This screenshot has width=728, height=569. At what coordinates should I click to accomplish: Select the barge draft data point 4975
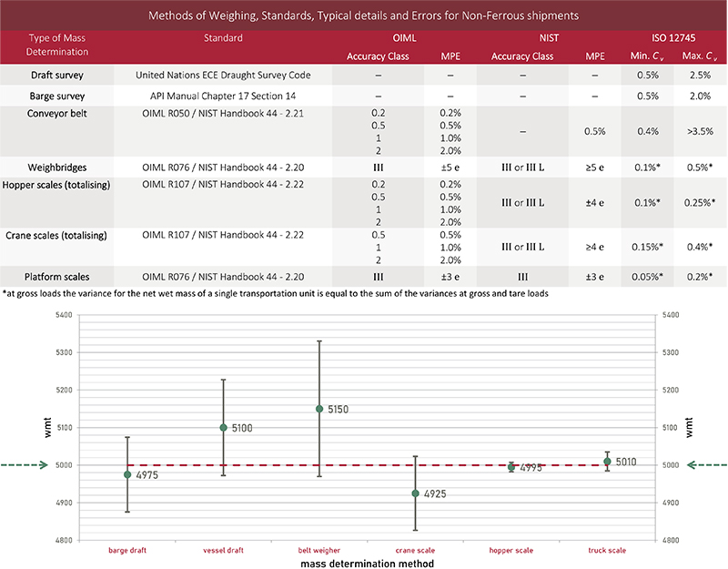[127, 474]
